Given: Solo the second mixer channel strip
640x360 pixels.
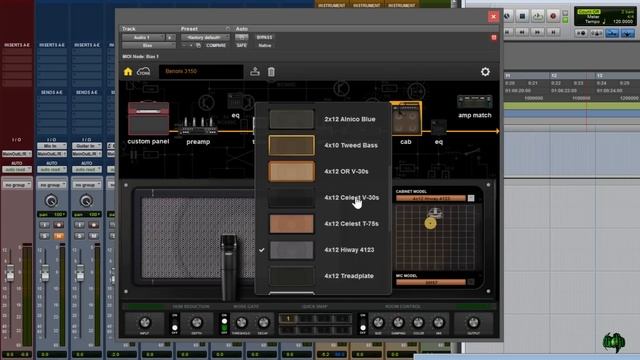Looking at the screenshot, I should (44, 236).
